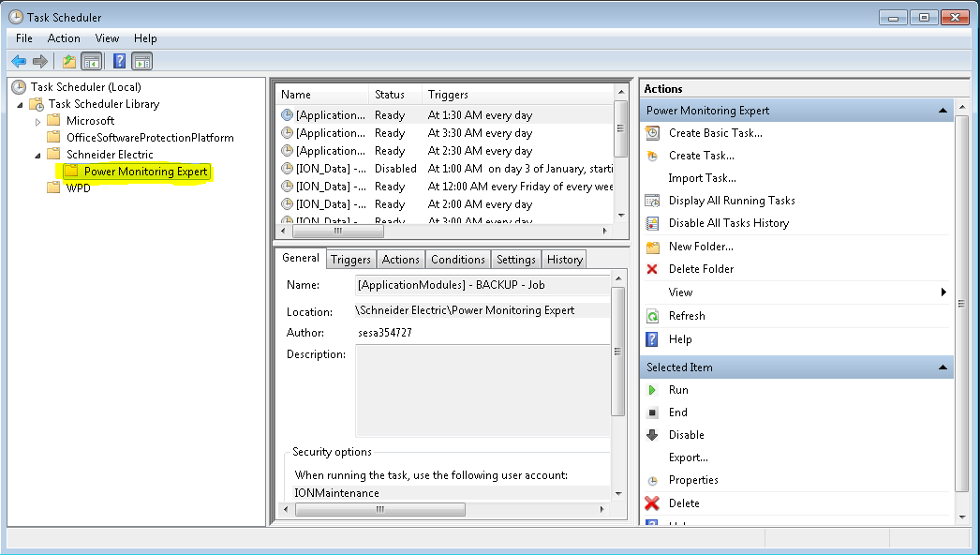Click the Disable down-arrow icon
Viewport: 980px width, 555px height.
[x=652, y=435]
